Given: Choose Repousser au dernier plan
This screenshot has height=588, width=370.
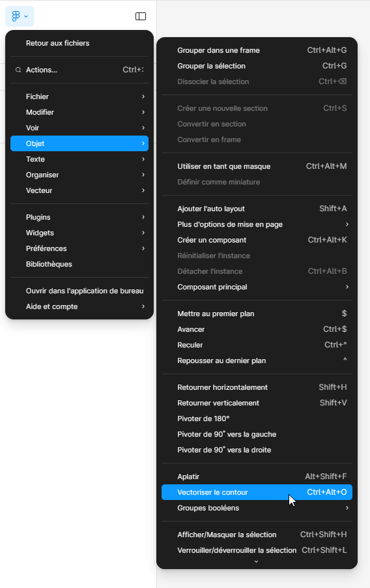Looking at the screenshot, I should [x=257, y=360].
